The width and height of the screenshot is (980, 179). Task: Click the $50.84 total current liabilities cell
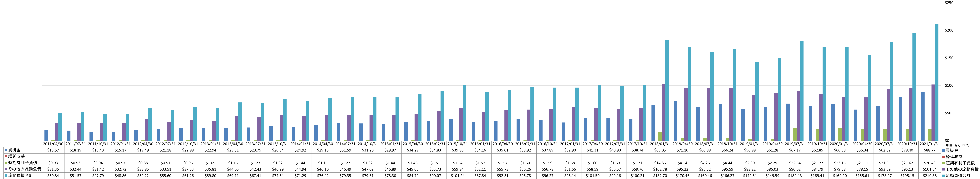pyautogui.click(x=53, y=175)
